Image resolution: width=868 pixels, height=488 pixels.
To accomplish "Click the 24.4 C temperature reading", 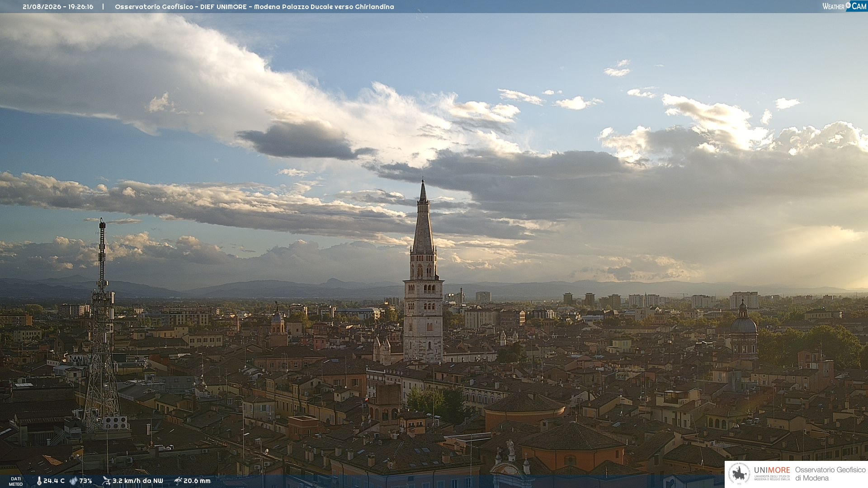I will click(54, 481).
